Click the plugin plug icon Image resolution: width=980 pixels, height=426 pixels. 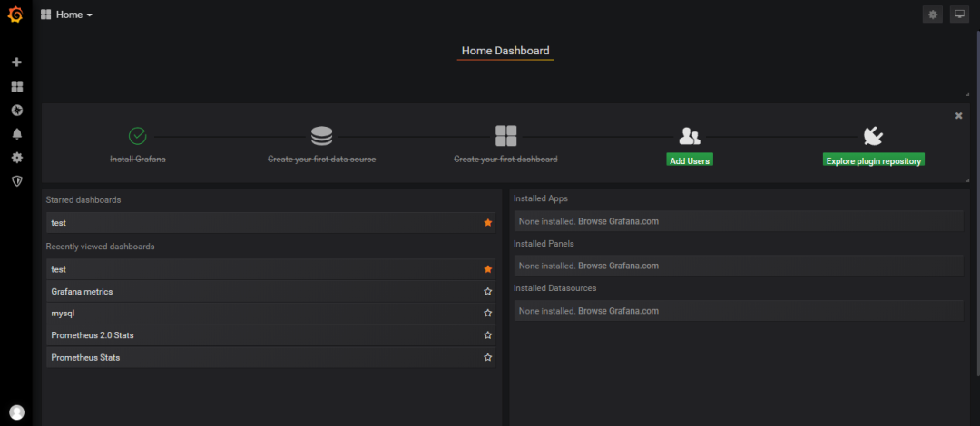[873, 136]
